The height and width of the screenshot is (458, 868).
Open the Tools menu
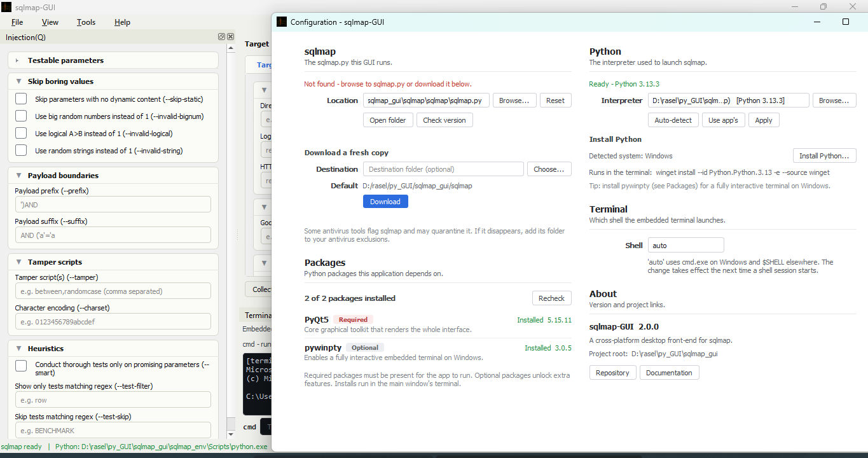tap(86, 22)
